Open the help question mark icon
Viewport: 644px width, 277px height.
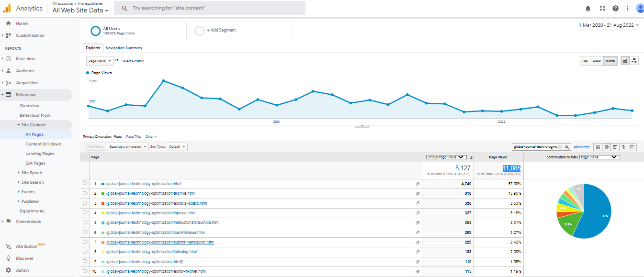(x=615, y=8)
